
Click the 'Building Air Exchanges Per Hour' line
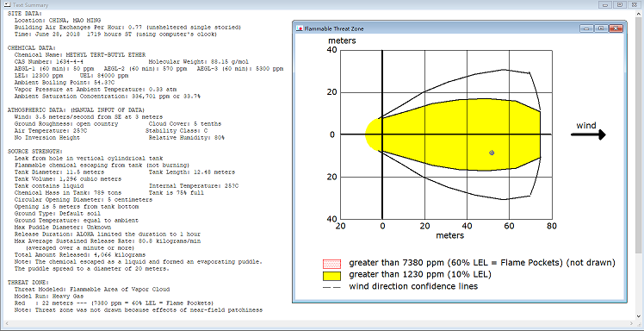click(x=127, y=27)
